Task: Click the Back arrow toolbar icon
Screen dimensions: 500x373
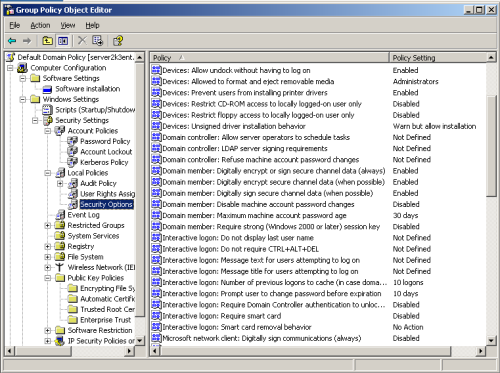Action: tap(12, 41)
